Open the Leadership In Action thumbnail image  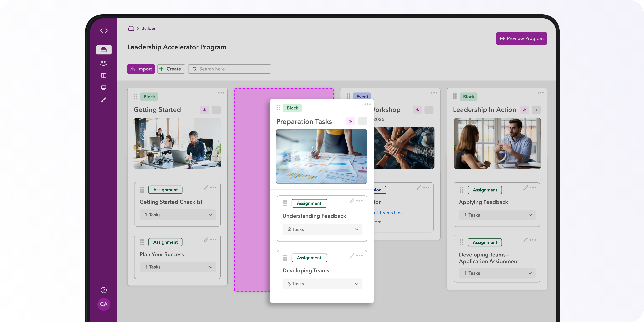(x=497, y=144)
